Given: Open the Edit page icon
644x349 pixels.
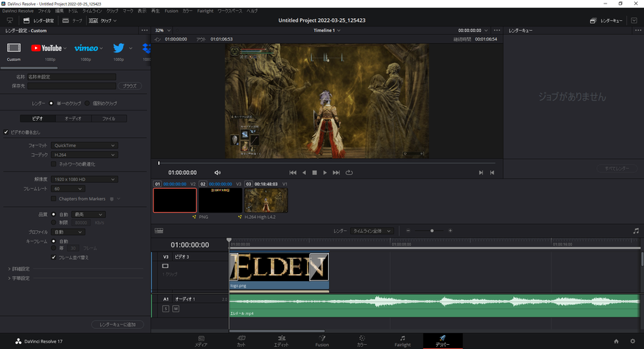Looking at the screenshot, I should coord(281,341).
